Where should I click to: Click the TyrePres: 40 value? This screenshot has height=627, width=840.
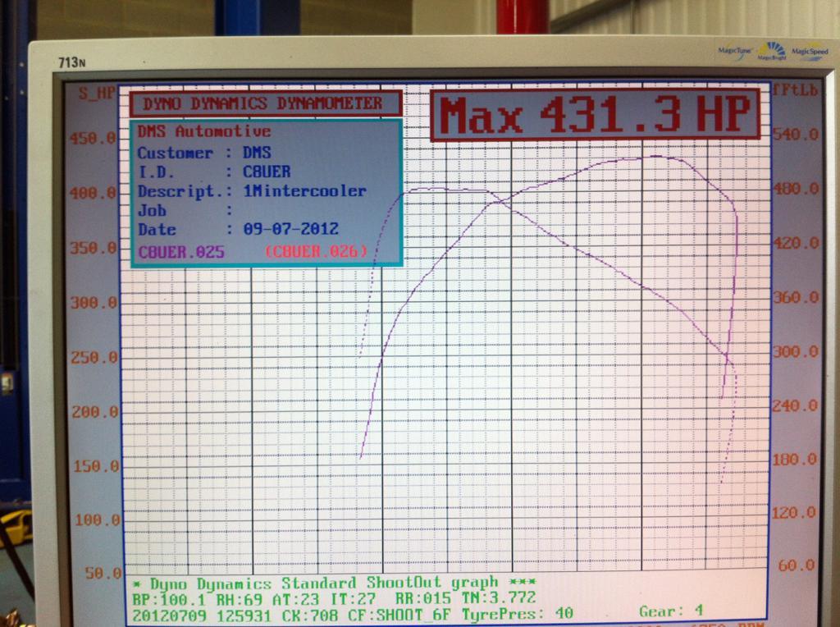(x=517, y=613)
